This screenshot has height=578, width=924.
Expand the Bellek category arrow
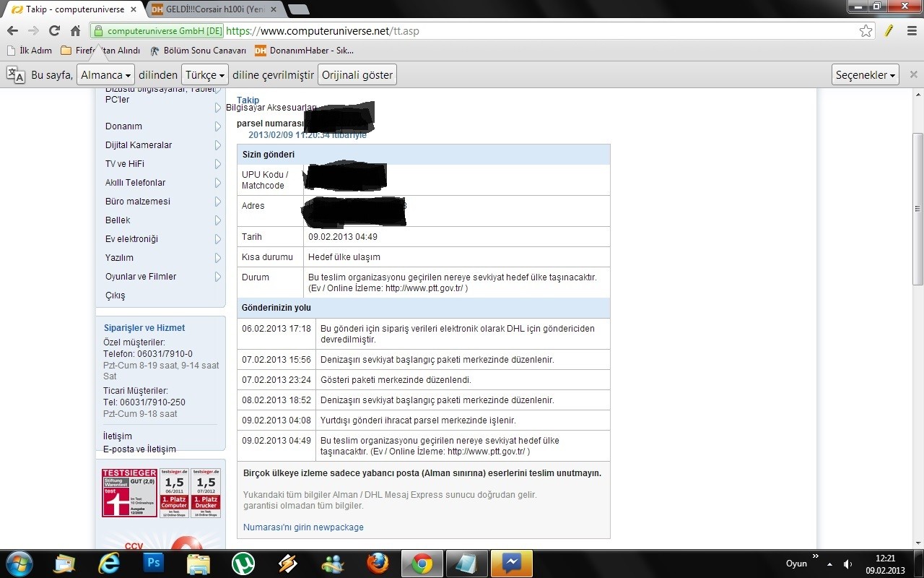point(218,220)
